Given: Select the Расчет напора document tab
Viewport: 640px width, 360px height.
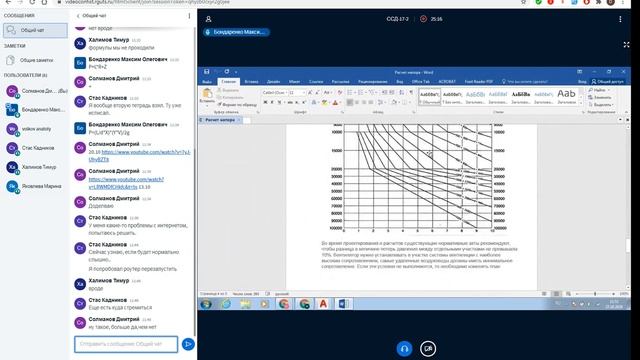Looking at the screenshot, I should [x=220, y=120].
